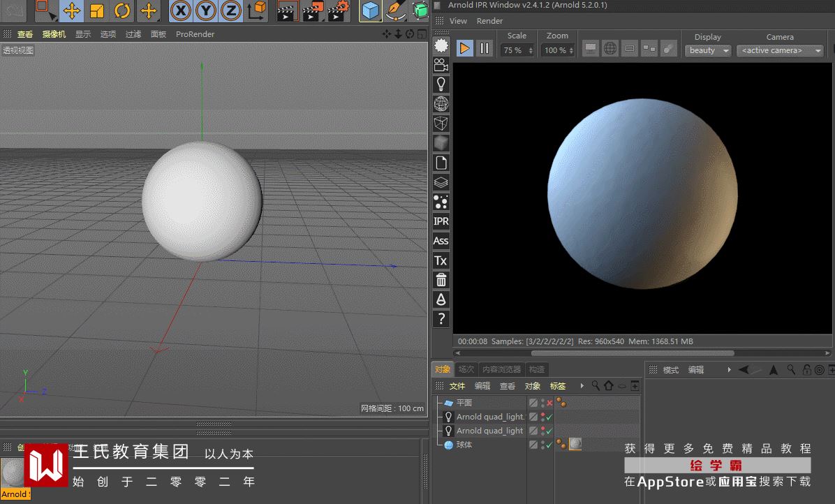
Task: Adjust the Scale 75% stepper arrows
Action: click(531, 50)
